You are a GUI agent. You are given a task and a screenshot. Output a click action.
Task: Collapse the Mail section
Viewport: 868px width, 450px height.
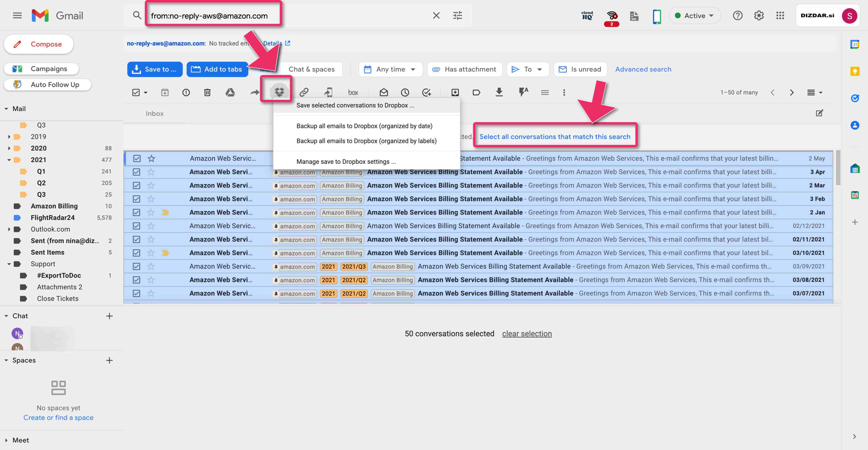point(6,109)
